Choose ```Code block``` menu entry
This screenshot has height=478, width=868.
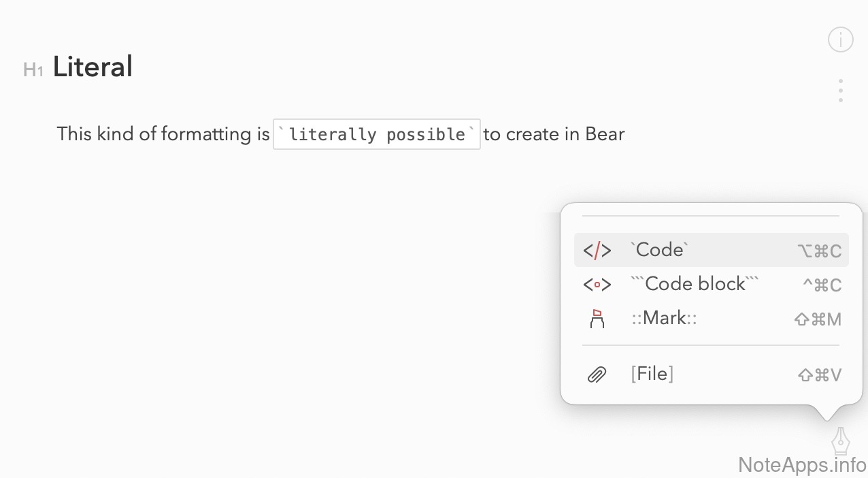point(695,284)
